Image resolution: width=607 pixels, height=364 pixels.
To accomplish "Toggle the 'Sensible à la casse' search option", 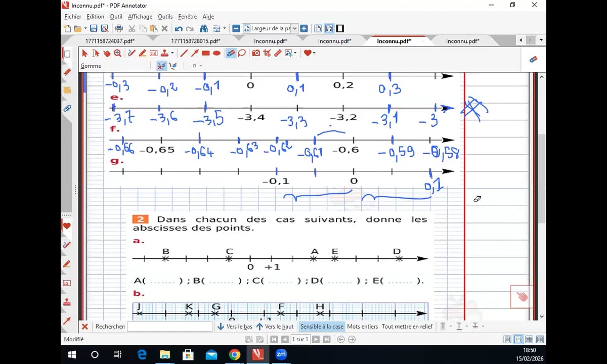I will click(x=322, y=327).
